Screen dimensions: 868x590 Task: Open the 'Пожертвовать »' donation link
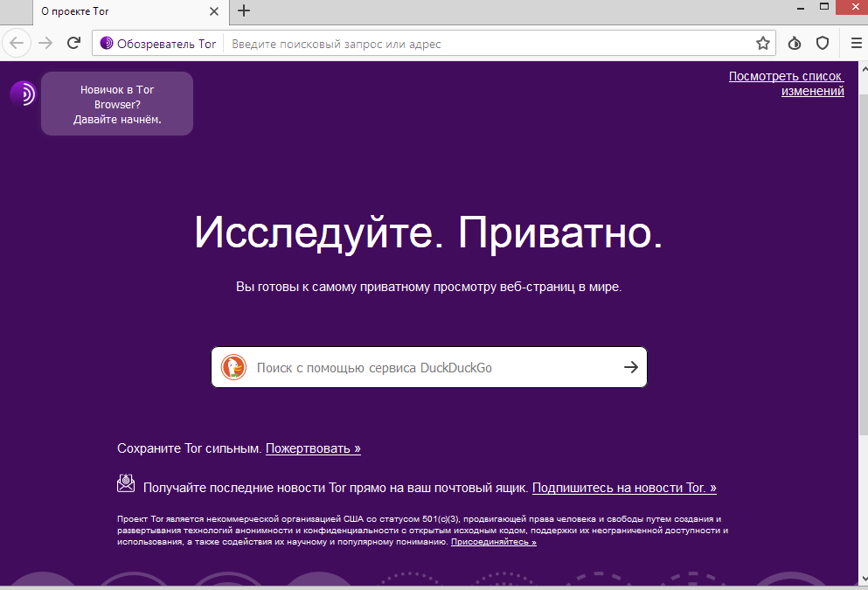(x=313, y=448)
